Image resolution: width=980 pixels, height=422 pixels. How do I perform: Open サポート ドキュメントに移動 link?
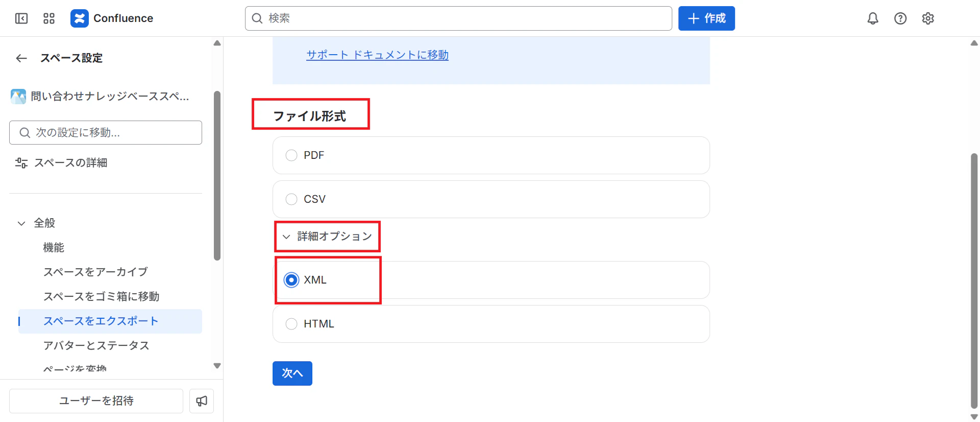coord(377,55)
